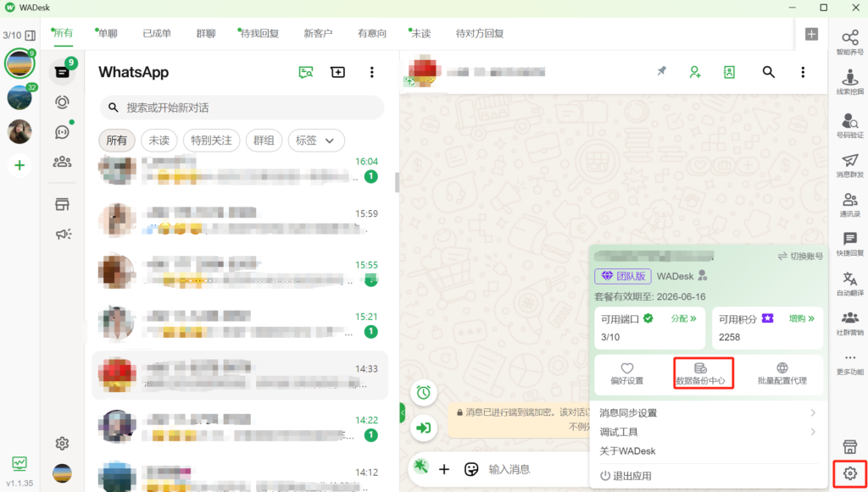Open WhatsApp settings gear at bottom left
Viewport: 868px width, 492px height.
62,444
